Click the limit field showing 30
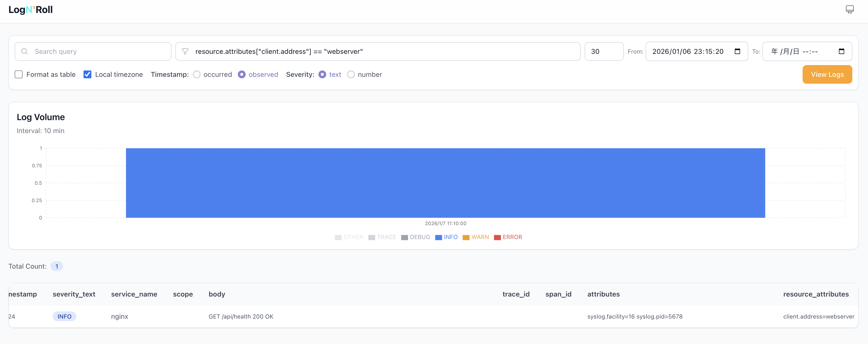Viewport: 868px width, 344px height. [x=604, y=51]
